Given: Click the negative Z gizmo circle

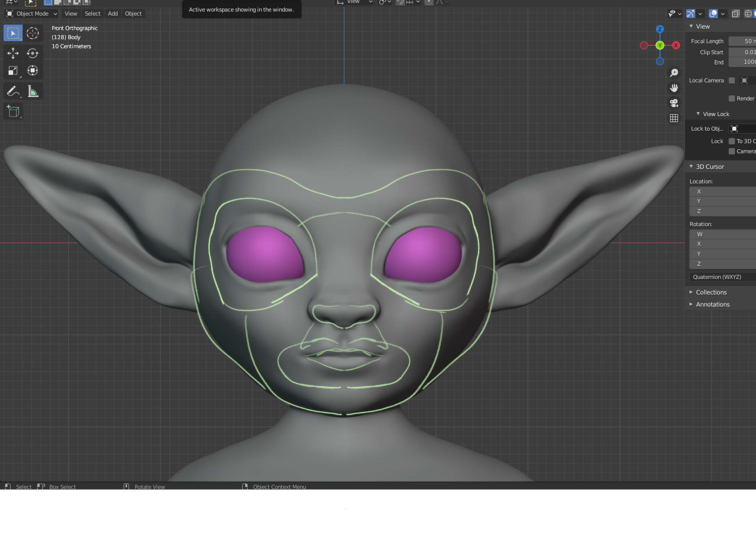Looking at the screenshot, I should (660, 61).
